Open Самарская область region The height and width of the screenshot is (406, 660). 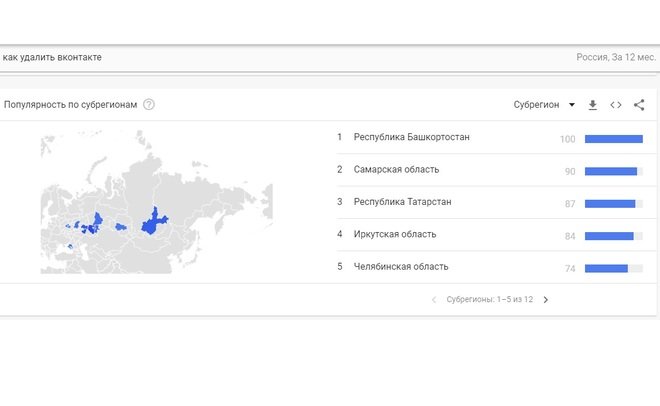click(x=396, y=170)
